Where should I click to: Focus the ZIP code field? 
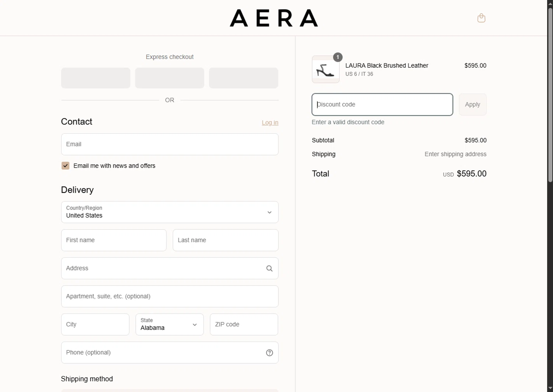click(244, 325)
